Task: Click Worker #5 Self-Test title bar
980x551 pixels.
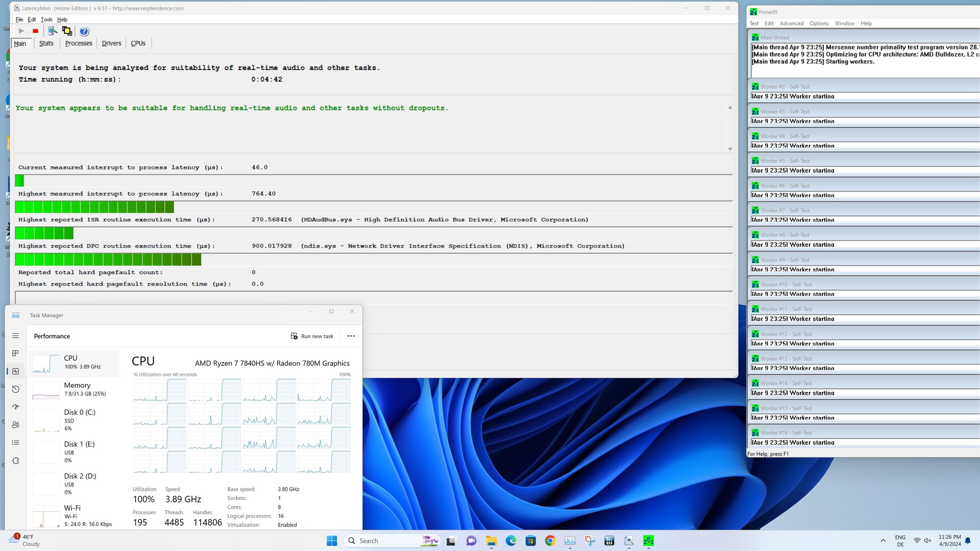Action: (x=865, y=161)
